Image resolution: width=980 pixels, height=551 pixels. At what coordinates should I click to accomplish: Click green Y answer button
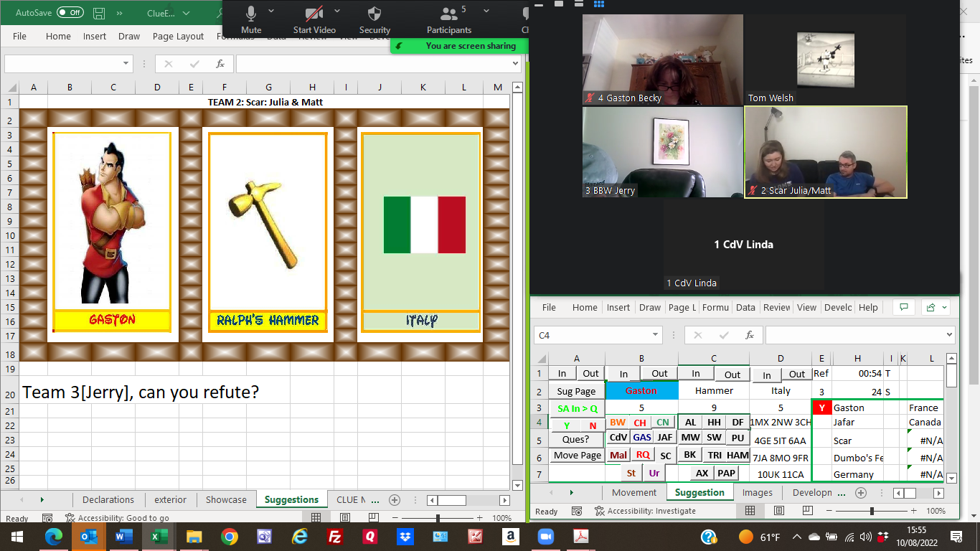(x=567, y=425)
